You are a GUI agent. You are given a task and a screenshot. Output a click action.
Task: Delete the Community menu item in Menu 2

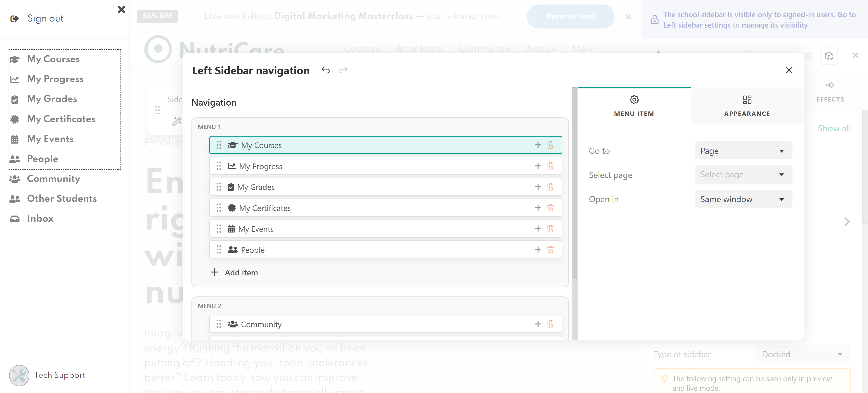[550, 324]
